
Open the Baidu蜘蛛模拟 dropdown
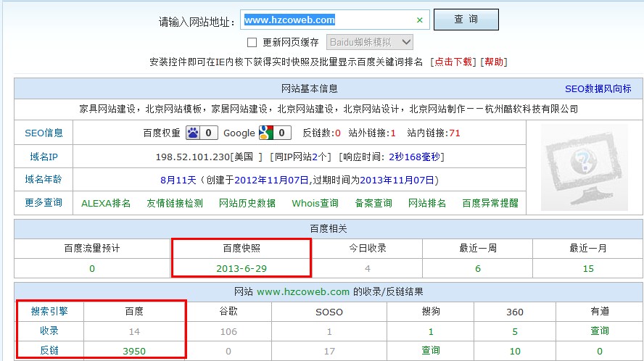[370, 42]
